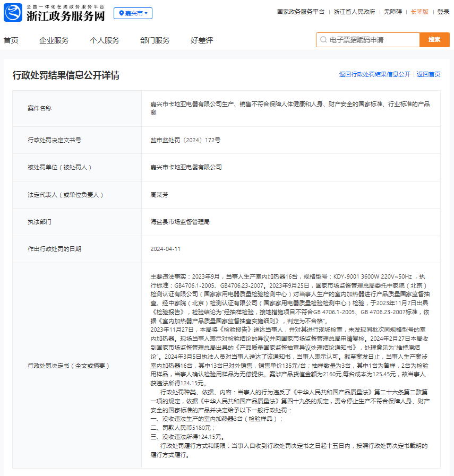The height and width of the screenshot is (476, 454).
Task: Click the value 海盐县市场监督管理局
Action: click(180, 222)
